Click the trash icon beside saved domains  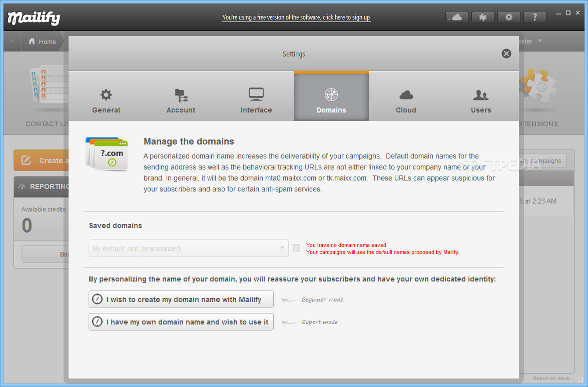click(296, 248)
